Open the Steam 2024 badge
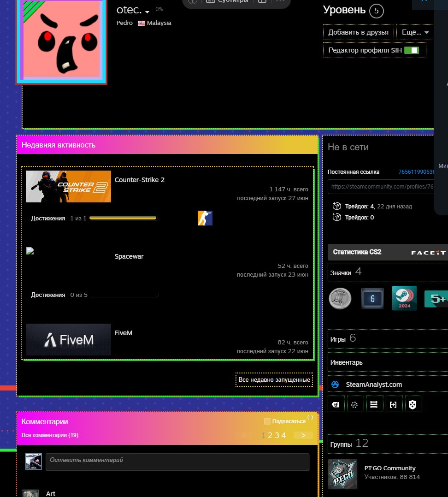The image size is (448, 497). (x=404, y=298)
